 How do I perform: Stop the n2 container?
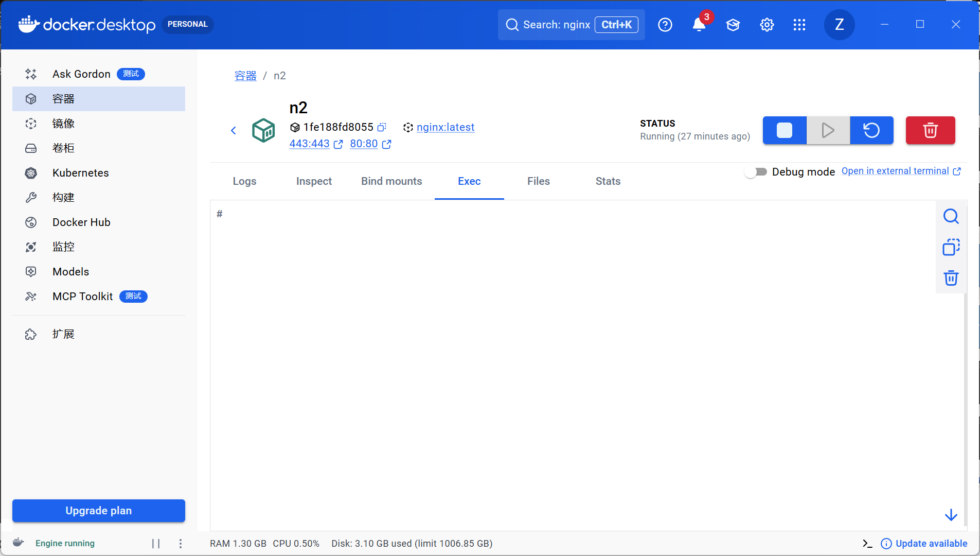(785, 130)
